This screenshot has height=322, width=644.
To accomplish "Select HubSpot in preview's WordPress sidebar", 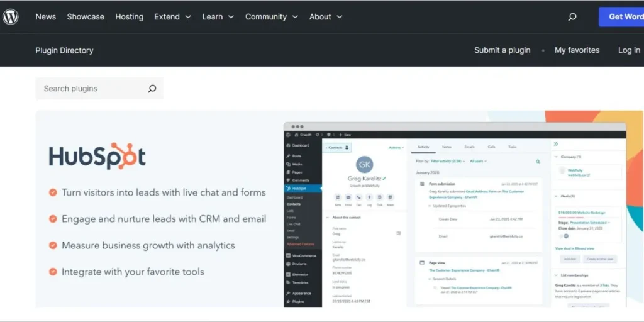I will [303, 189].
